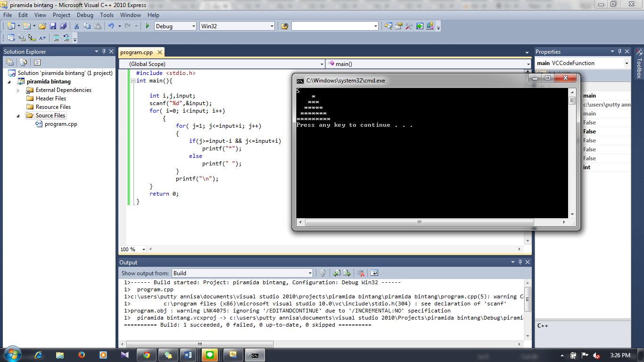Click the Open File toolbar icon
644x362 pixels.
click(42, 26)
